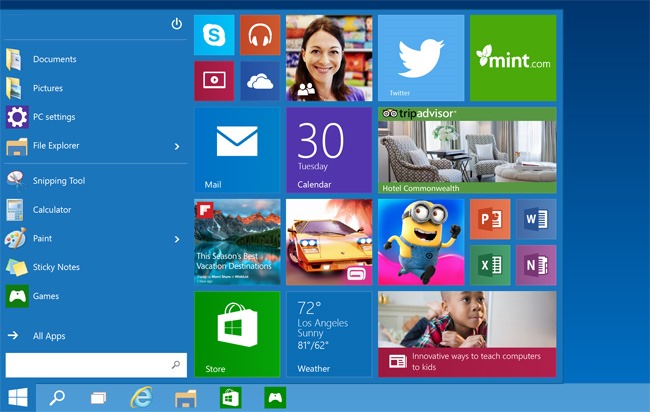The width and height of the screenshot is (650, 412).
Task: Open the Store tile
Action: point(237,334)
